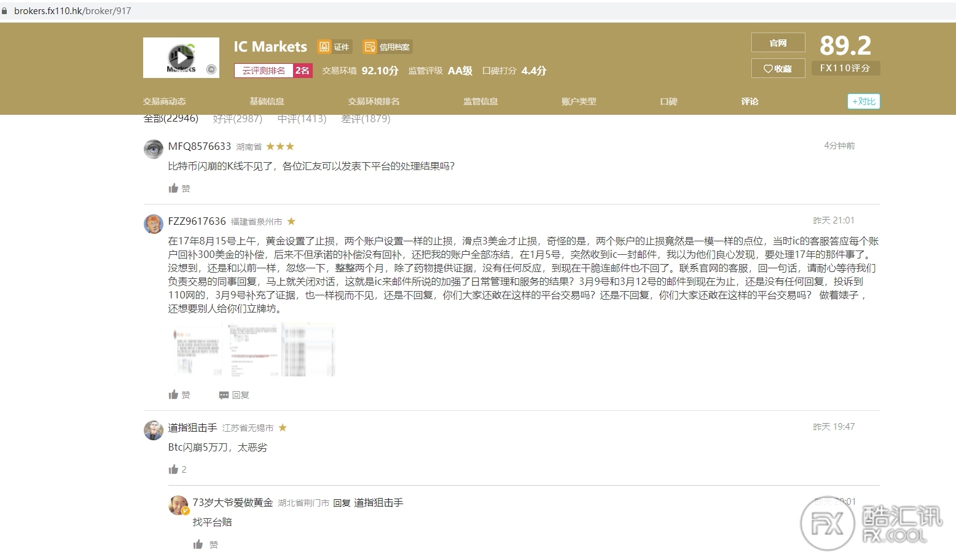956x560 pixels.
Task: Open the 交易环境排名 tab
Action: (x=374, y=101)
